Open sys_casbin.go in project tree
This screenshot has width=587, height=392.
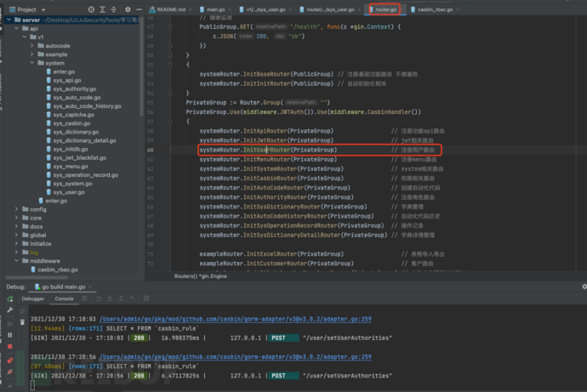click(71, 123)
